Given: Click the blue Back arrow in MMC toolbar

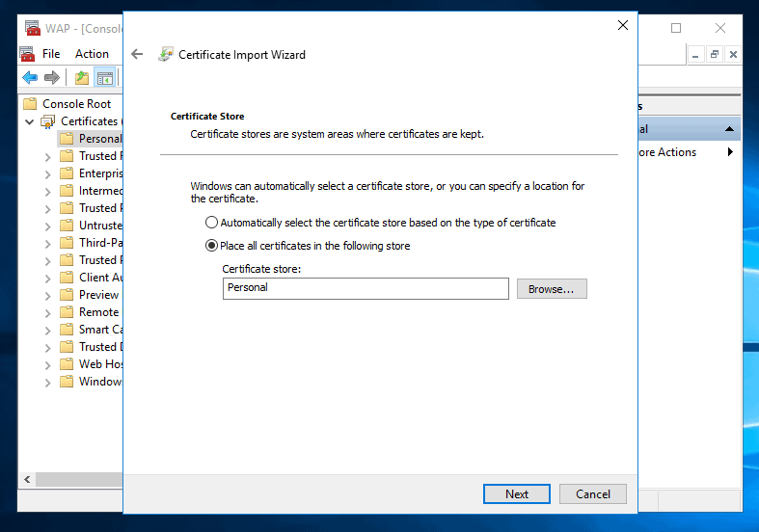Looking at the screenshot, I should point(30,77).
